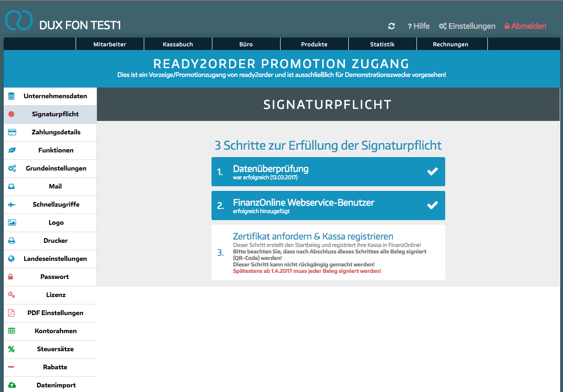The width and height of the screenshot is (563, 392).
Task: Open the Hilfe link
Action: coord(419,26)
